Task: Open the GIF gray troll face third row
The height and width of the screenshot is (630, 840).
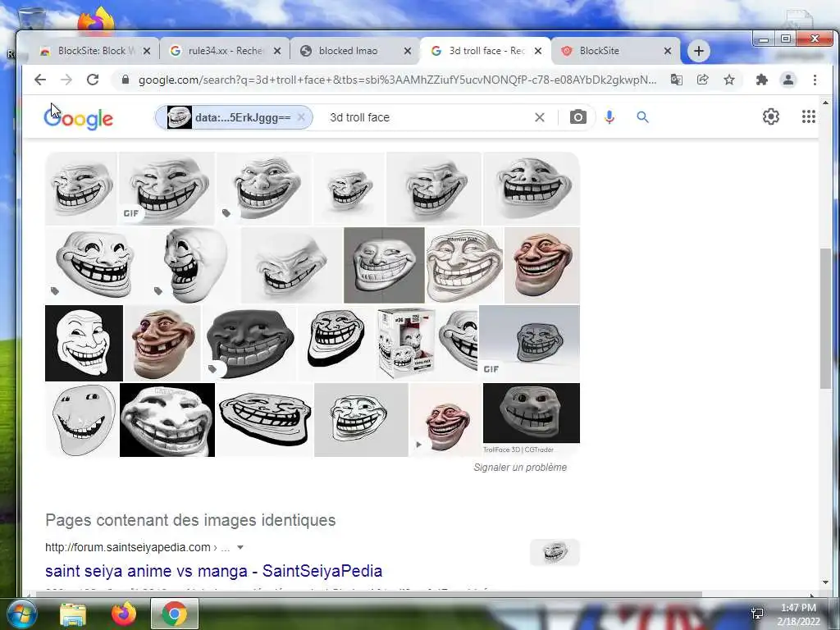Action: tap(529, 343)
